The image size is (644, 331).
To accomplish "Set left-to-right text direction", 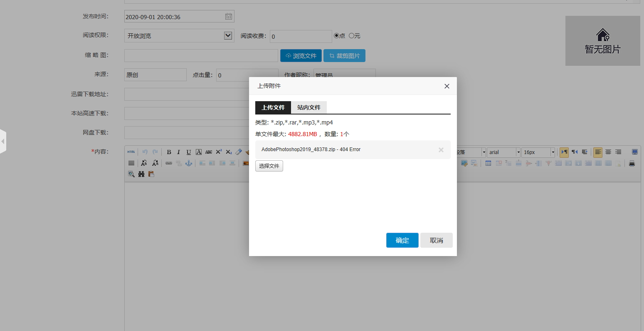I will (x=564, y=152).
